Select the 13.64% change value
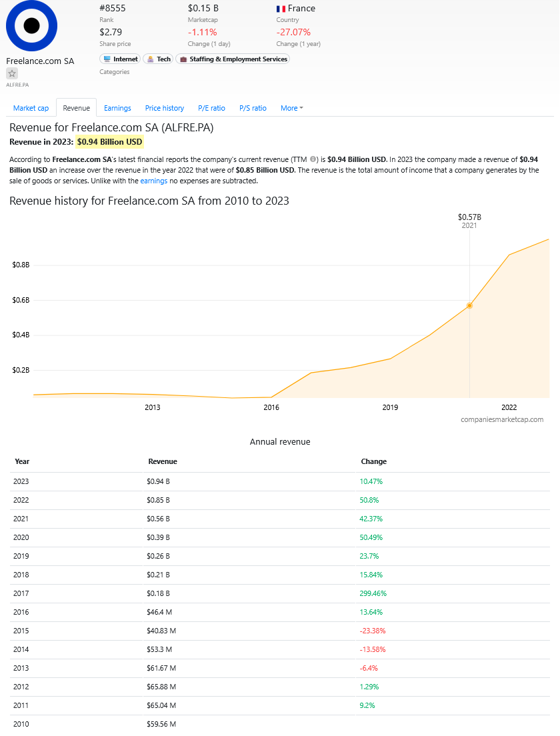The image size is (560, 736). point(371,612)
